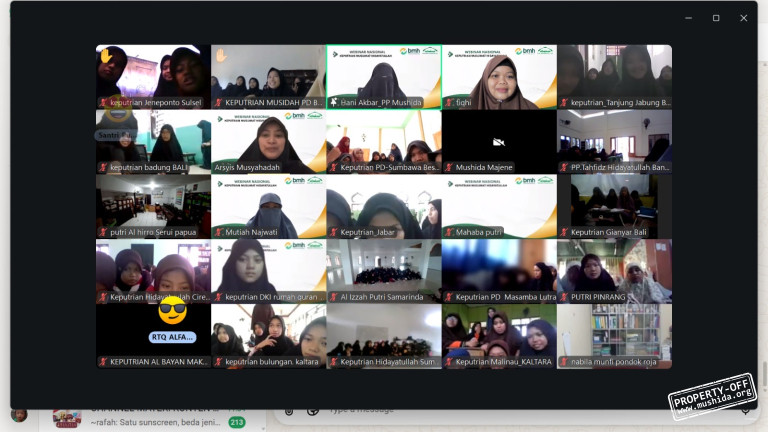The width and height of the screenshot is (768, 432).
Task: Click camera-off icon in Mushida Majene tile
Action: [499, 142]
